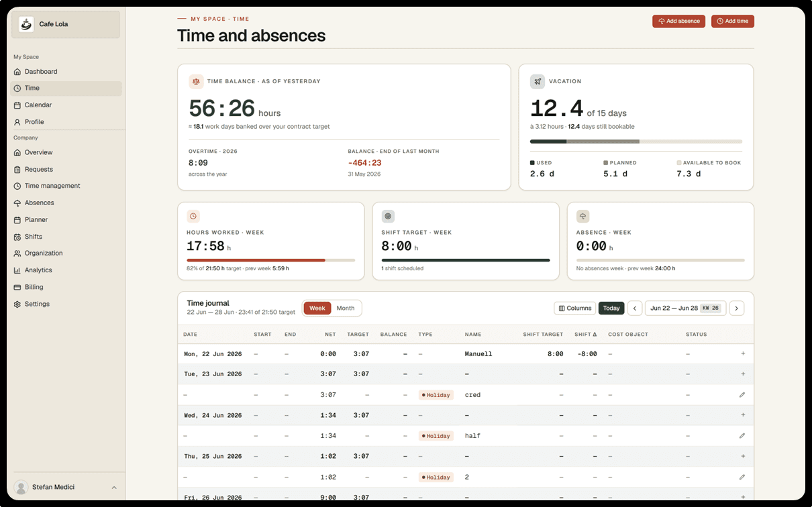Open the Jun 22 — Jun 28 date picker
The width and height of the screenshot is (812, 507).
pyautogui.click(x=685, y=308)
